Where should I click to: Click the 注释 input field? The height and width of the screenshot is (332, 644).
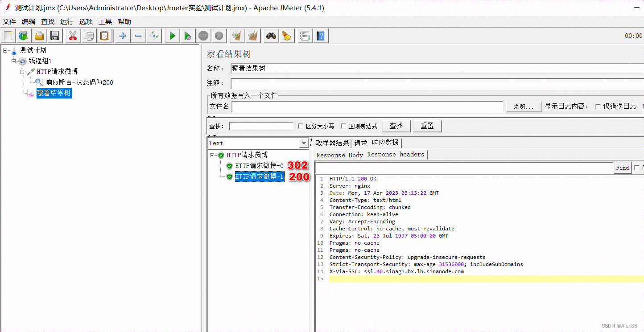click(x=437, y=83)
